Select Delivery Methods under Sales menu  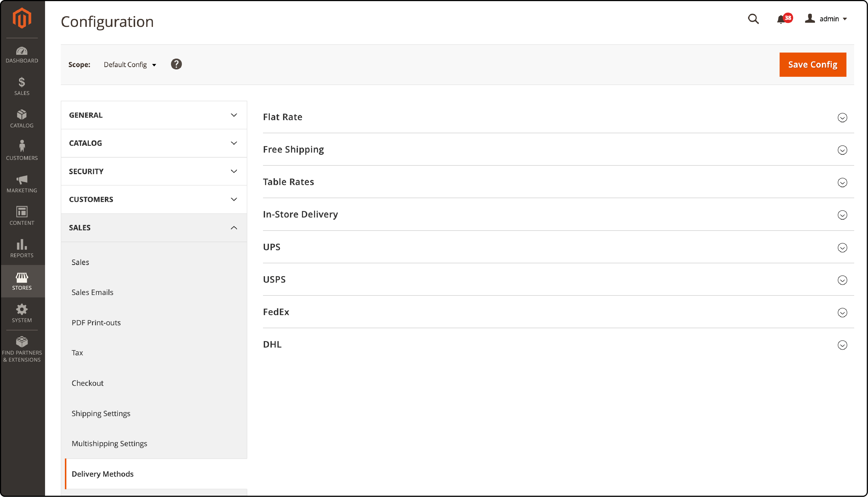coord(102,474)
